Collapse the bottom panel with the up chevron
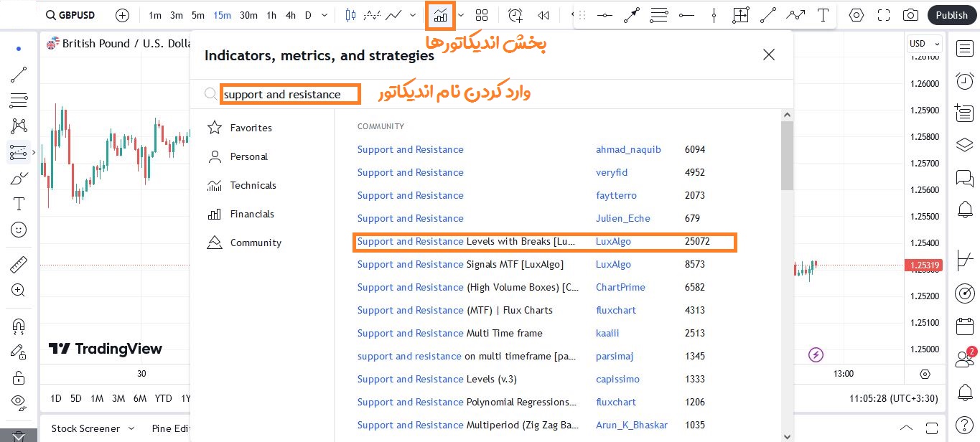 [907, 428]
